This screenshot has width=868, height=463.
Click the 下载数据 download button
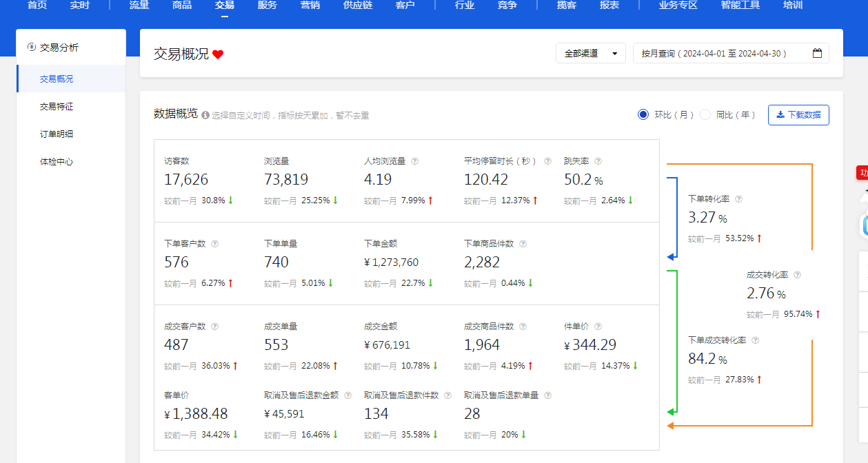tap(798, 115)
